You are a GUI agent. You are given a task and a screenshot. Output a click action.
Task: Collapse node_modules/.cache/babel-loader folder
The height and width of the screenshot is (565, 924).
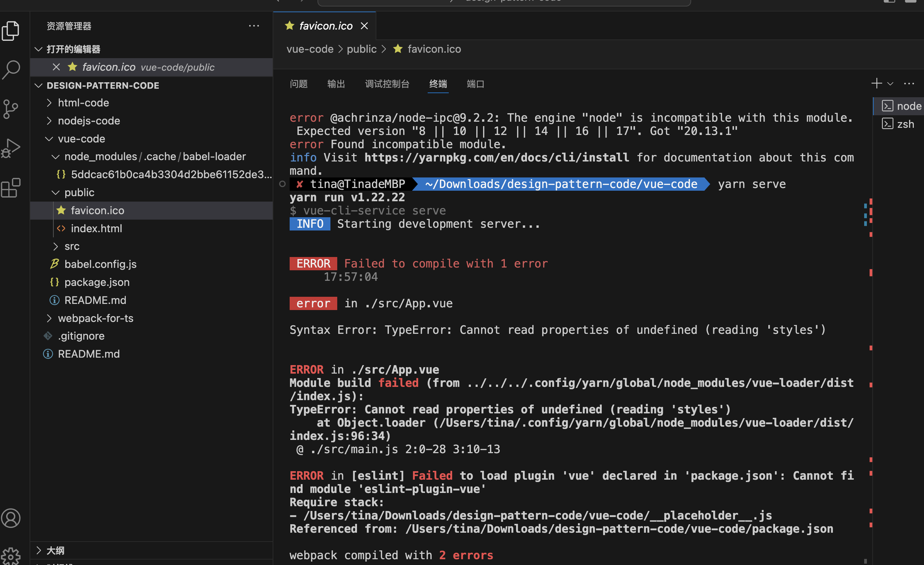[55, 157]
